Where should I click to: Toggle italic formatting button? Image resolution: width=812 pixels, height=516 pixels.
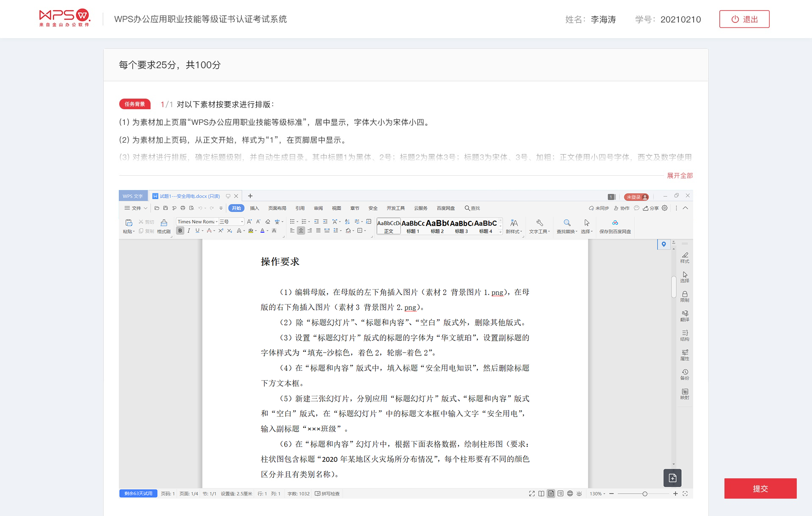189,231
